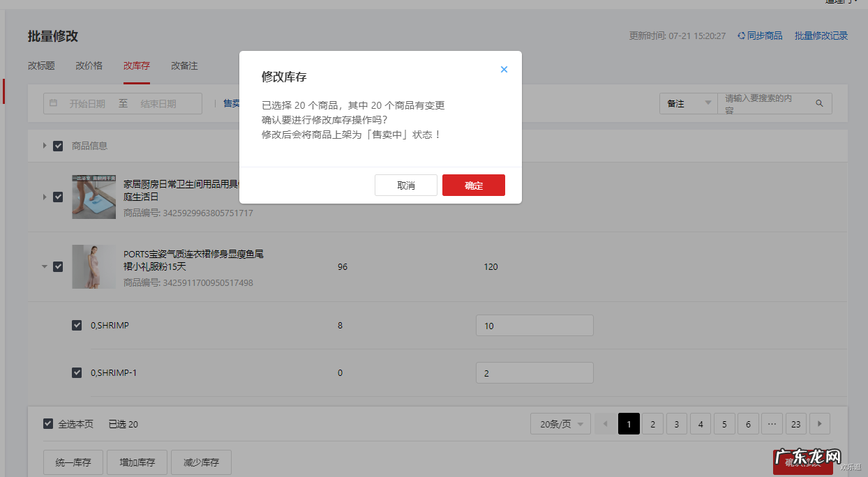Switch to the 改备注 tab
The height and width of the screenshot is (477, 868).
point(185,66)
